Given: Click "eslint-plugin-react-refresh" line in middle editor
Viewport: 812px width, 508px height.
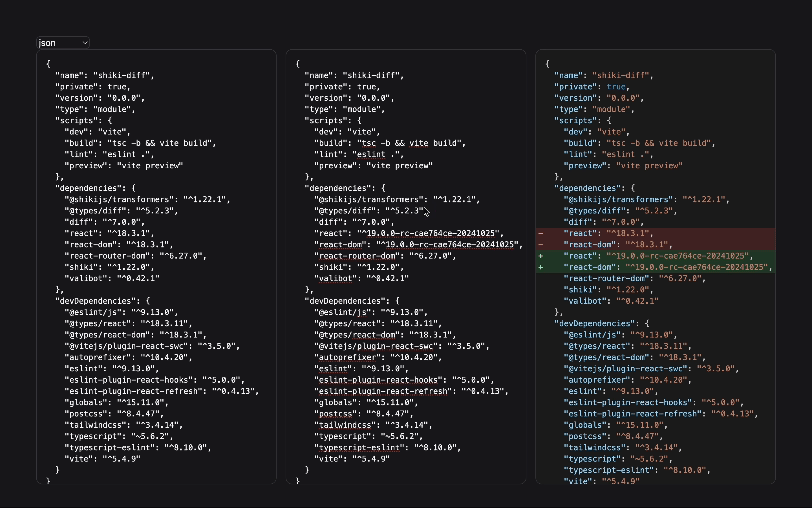Looking at the screenshot, I should pyautogui.click(x=411, y=391).
